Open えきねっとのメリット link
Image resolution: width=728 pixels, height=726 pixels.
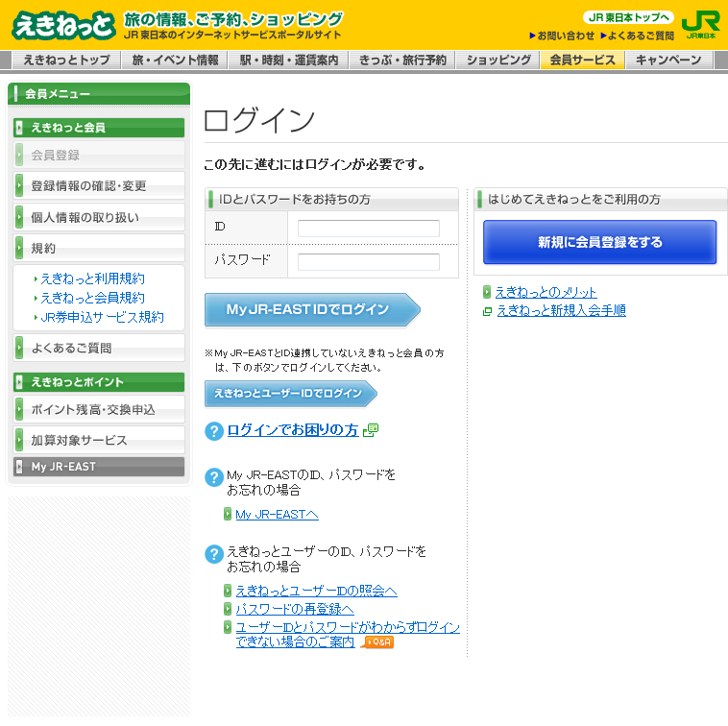(x=546, y=293)
